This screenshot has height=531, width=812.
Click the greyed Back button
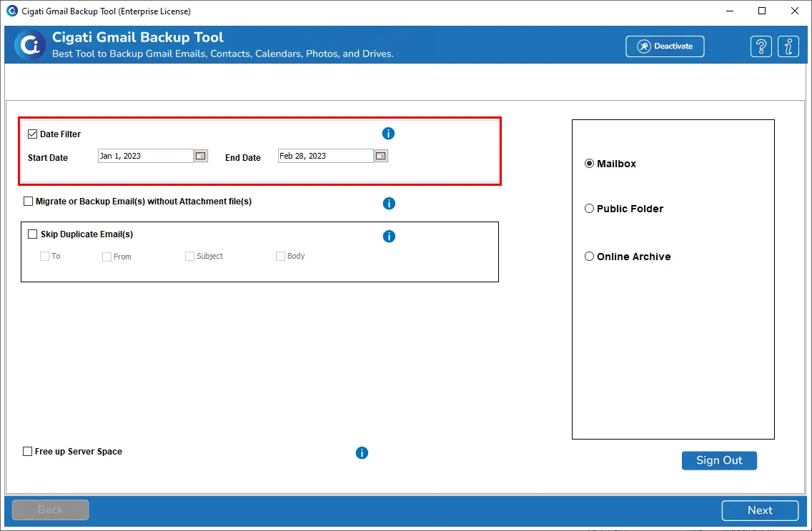point(50,510)
